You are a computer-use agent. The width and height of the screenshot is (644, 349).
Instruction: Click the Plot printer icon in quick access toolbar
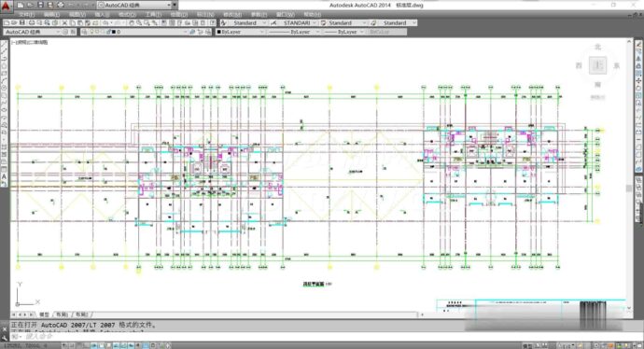61,5
